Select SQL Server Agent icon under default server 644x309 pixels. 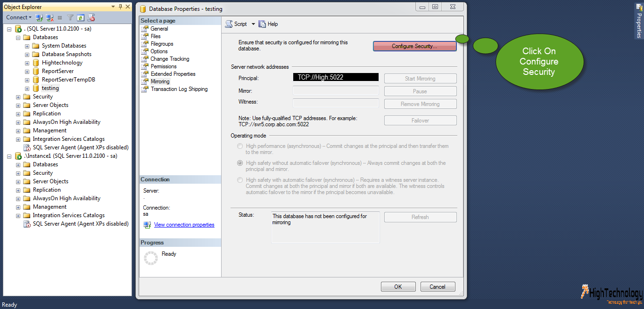pyautogui.click(x=27, y=147)
